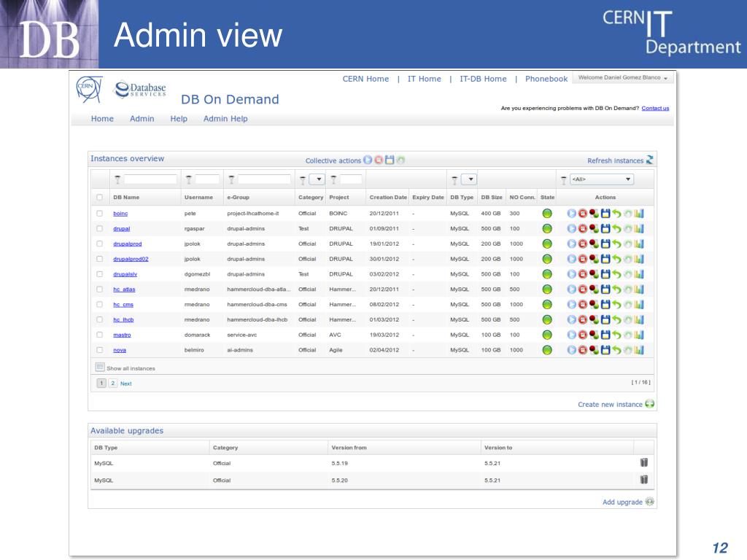Click the collective stop icon
The width and height of the screenshot is (747, 560).
[x=379, y=160]
